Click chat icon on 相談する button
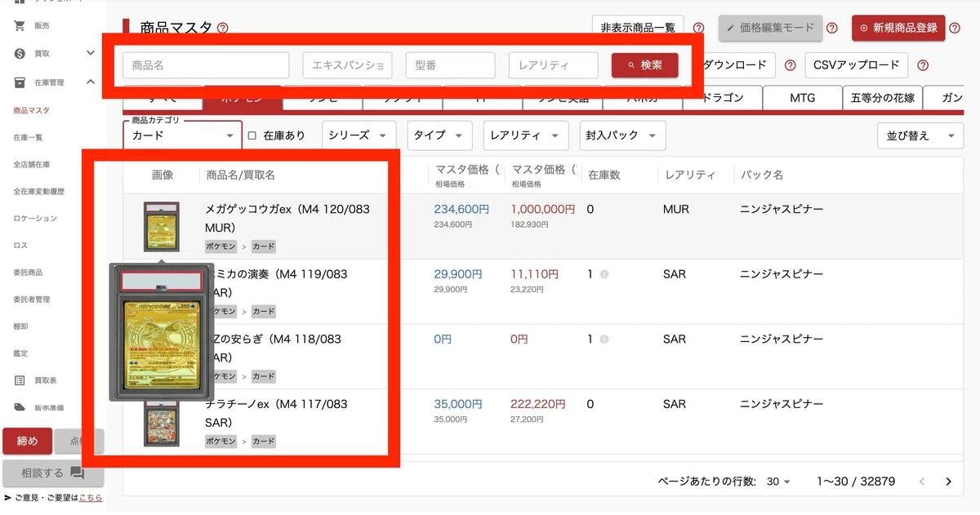This screenshot has height=515, width=980. pyautogui.click(x=78, y=473)
